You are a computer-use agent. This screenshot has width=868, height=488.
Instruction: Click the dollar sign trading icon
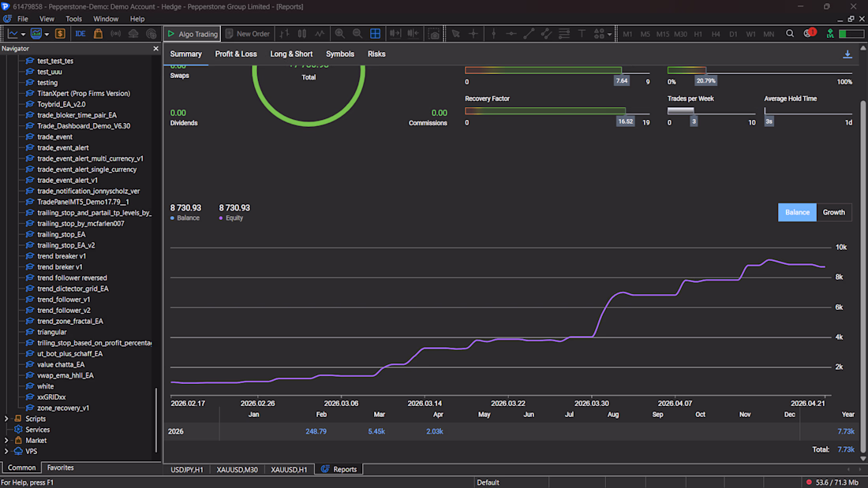tap(60, 34)
